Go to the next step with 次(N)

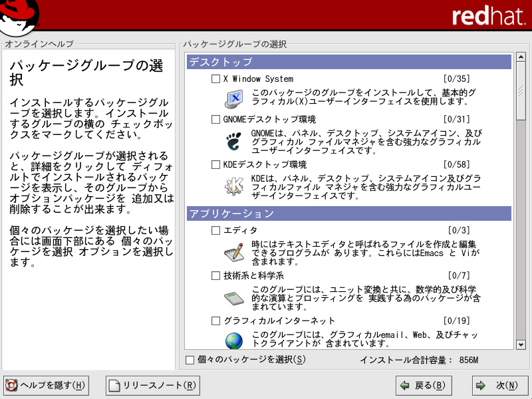pyautogui.click(x=499, y=386)
